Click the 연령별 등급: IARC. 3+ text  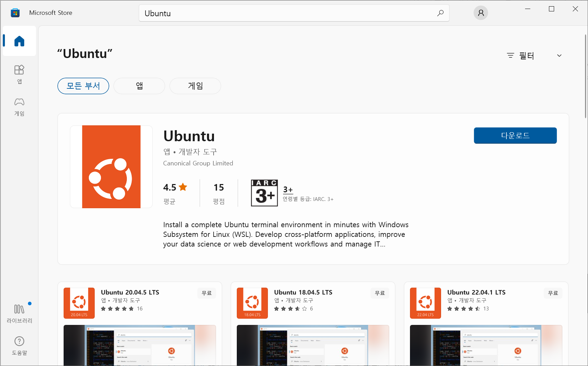pyautogui.click(x=308, y=199)
